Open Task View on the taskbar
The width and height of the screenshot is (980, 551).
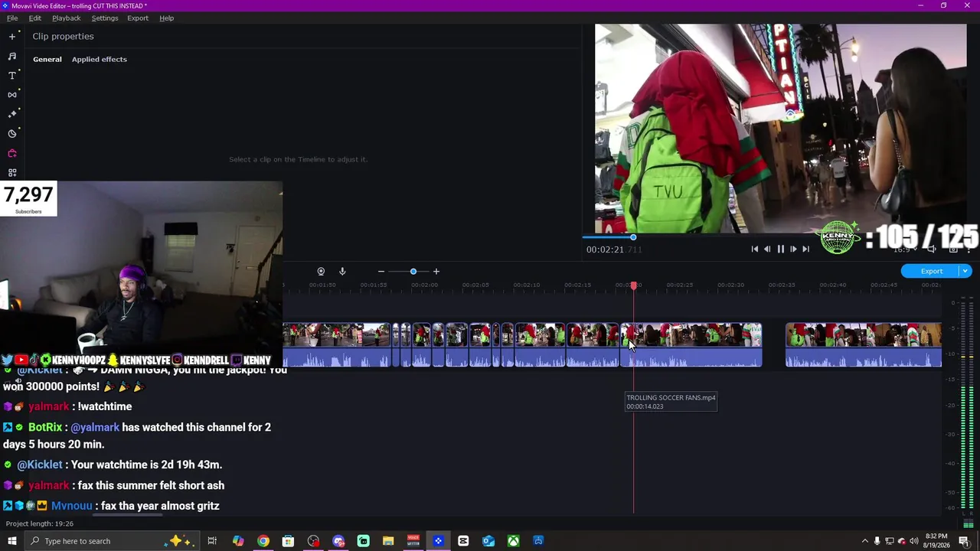pyautogui.click(x=212, y=541)
